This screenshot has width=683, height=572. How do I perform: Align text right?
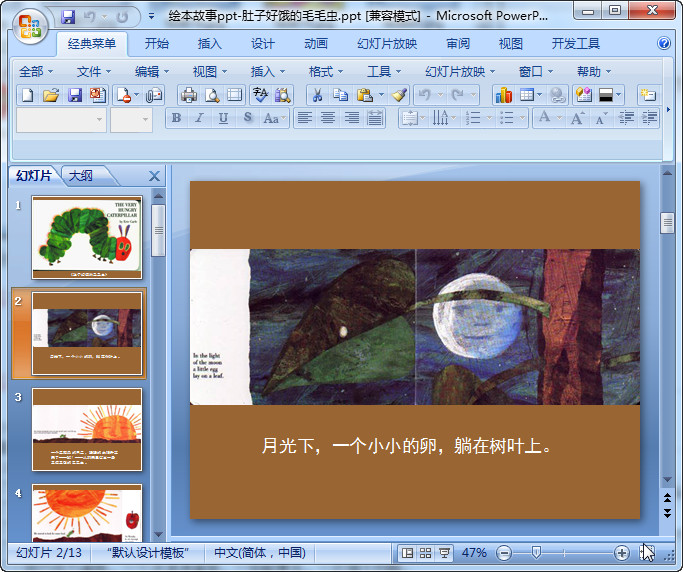click(352, 118)
